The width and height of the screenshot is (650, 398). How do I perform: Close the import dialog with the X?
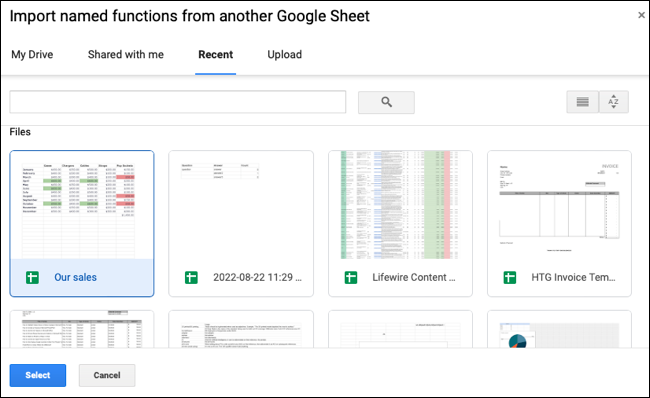[x=641, y=15]
